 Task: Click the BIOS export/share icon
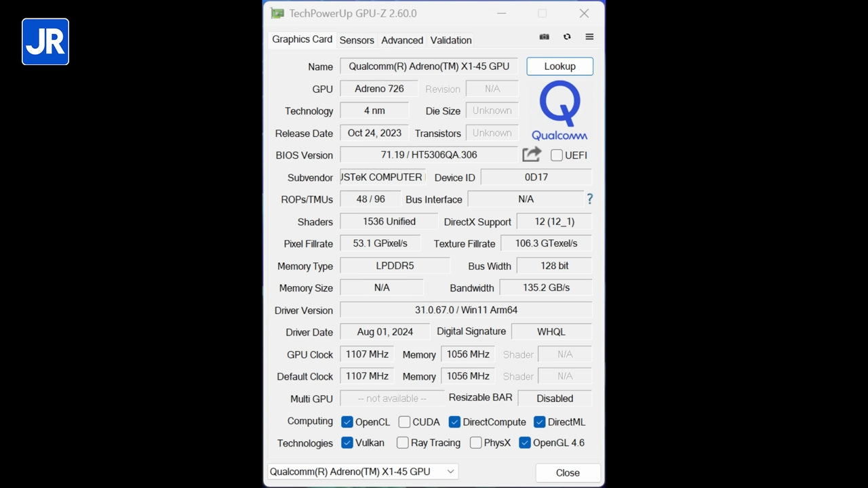coord(532,155)
